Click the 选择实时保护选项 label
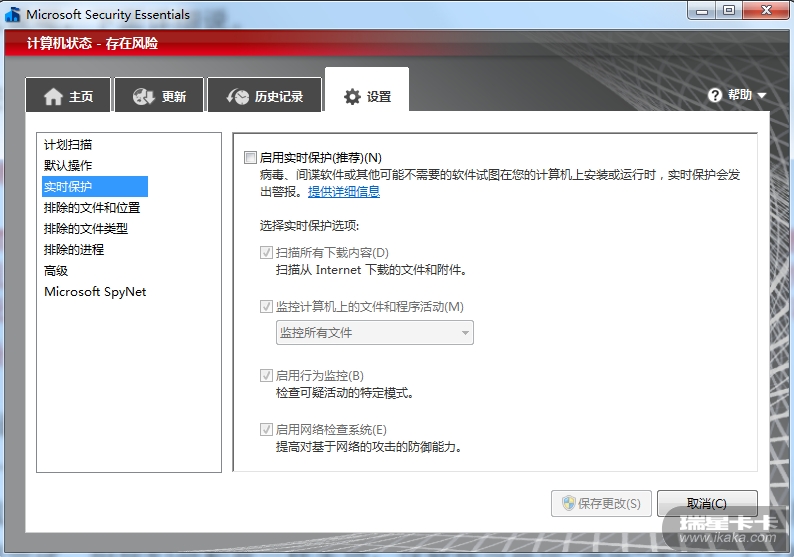 click(x=309, y=226)
